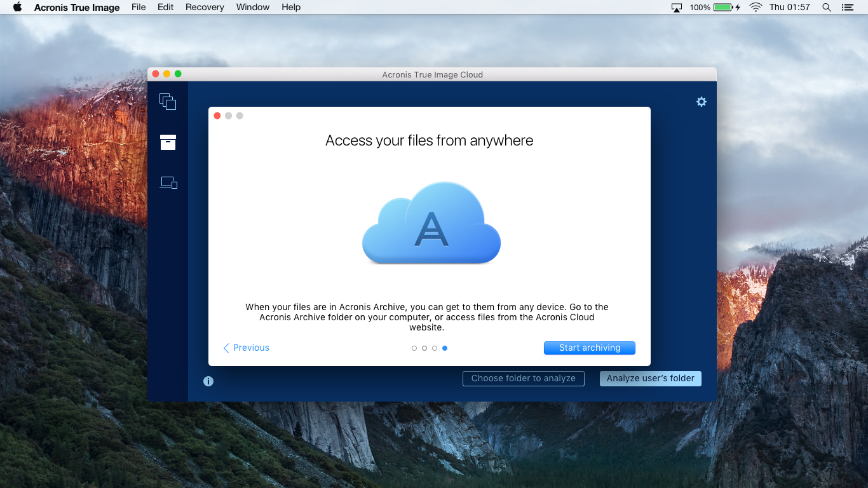Image resolution: width=868 pixels, height=488 pixels.
Task: Go to the third onboarding page dot
Action: tap(435, 348)
